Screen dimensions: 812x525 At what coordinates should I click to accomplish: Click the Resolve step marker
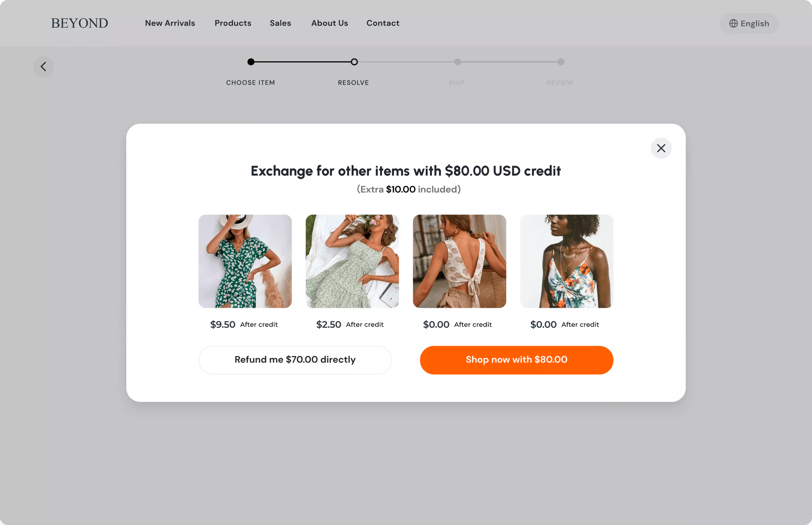(x=354, y=62)
